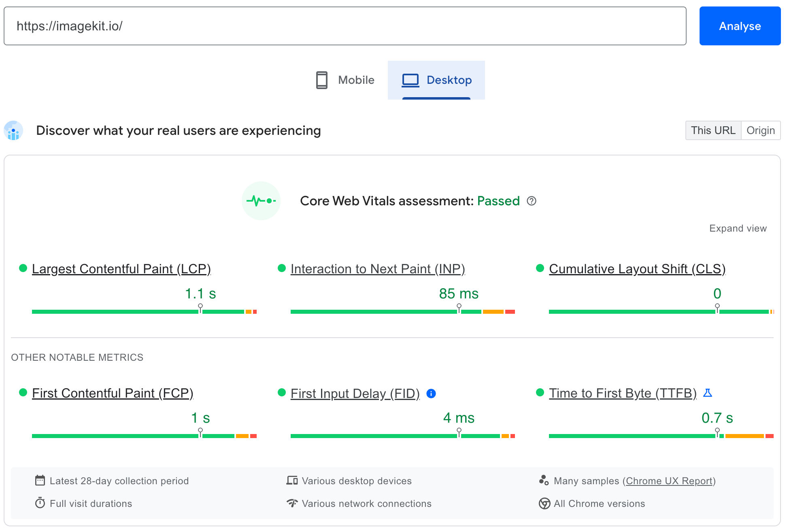Click the Chrome browser version icon
This screenshot has width=787, height=532.
pos(544,504)
